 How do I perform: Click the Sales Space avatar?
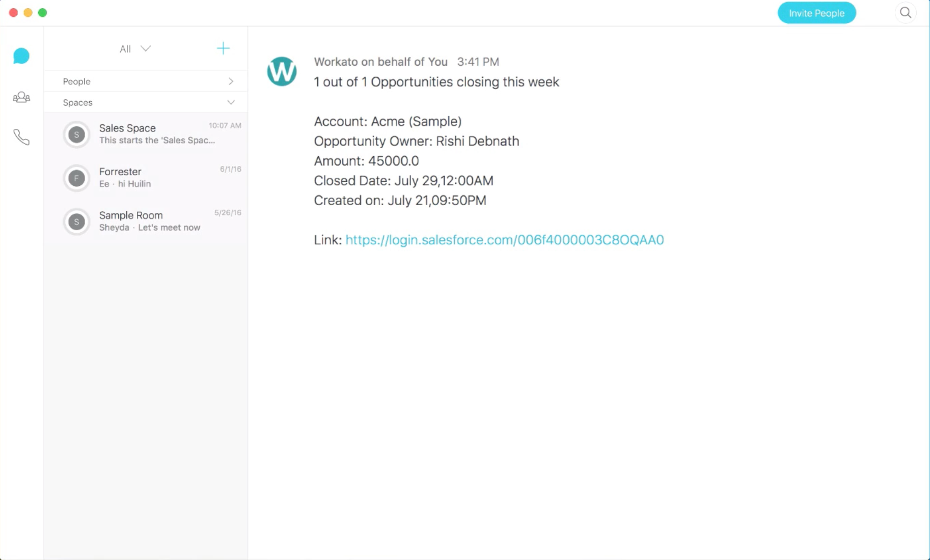click(x=76, y=134)
